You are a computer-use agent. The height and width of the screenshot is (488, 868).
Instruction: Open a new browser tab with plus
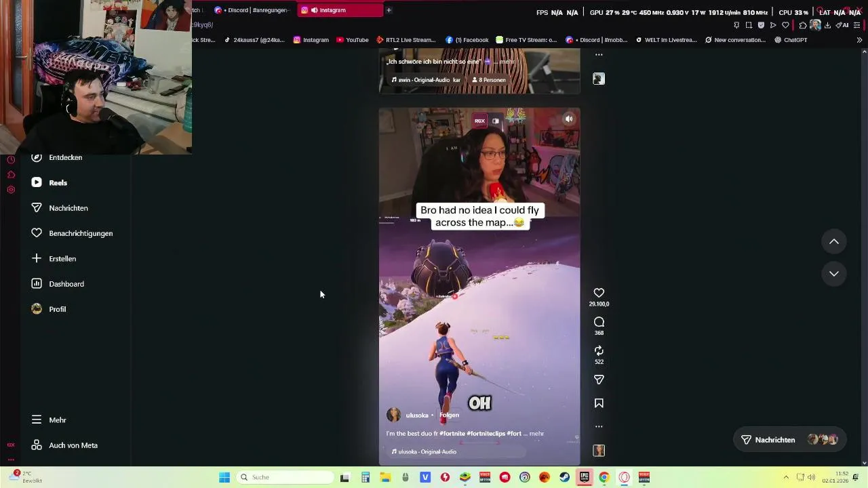point(389,10)
